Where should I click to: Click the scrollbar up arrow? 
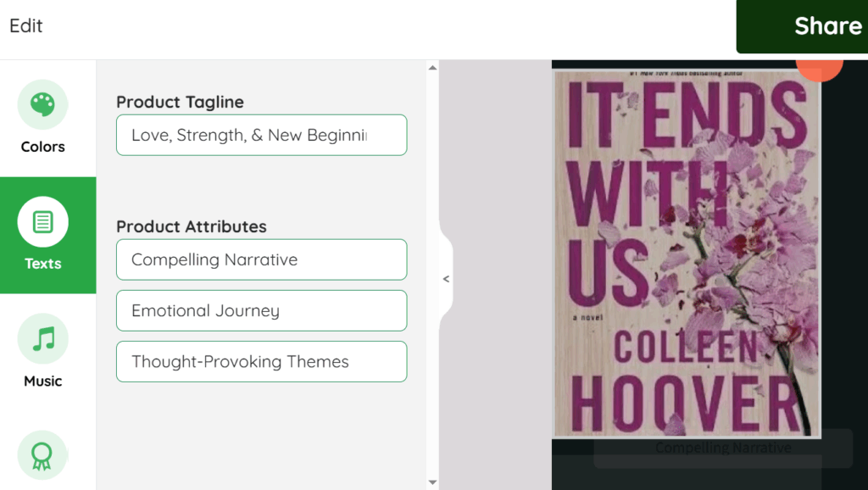432,67
